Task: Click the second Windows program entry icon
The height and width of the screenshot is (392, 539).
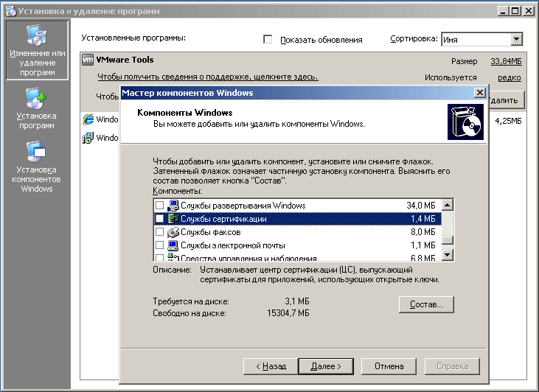Action: pos(88,138)
